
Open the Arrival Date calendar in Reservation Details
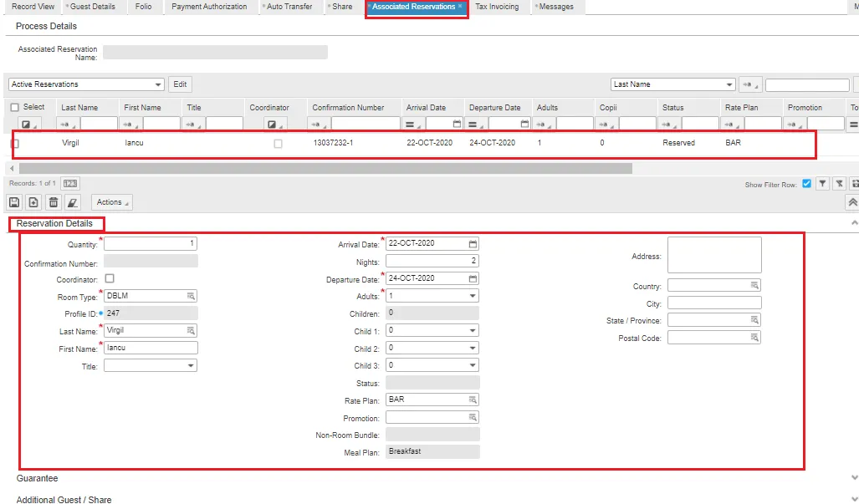[x=473, y=243]
